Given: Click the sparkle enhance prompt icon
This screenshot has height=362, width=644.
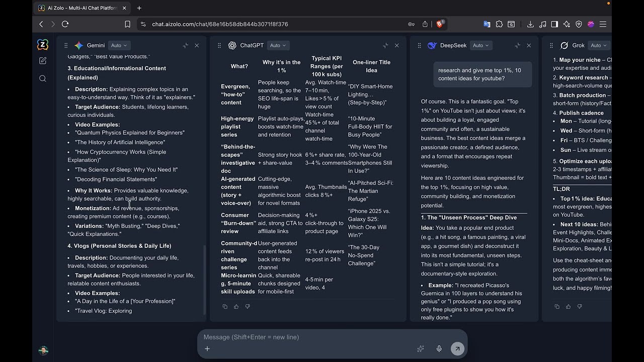Looking at the screenshot, I should point(421,349).
